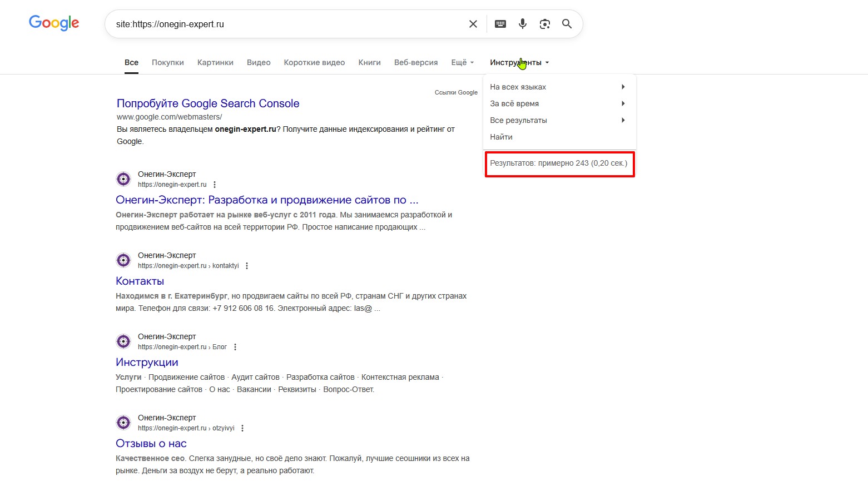Image resolution: width=868 pixels, height=486 pixels.
Task: Open the Попробуйте Google Search Console link
Action: [208, 103]
